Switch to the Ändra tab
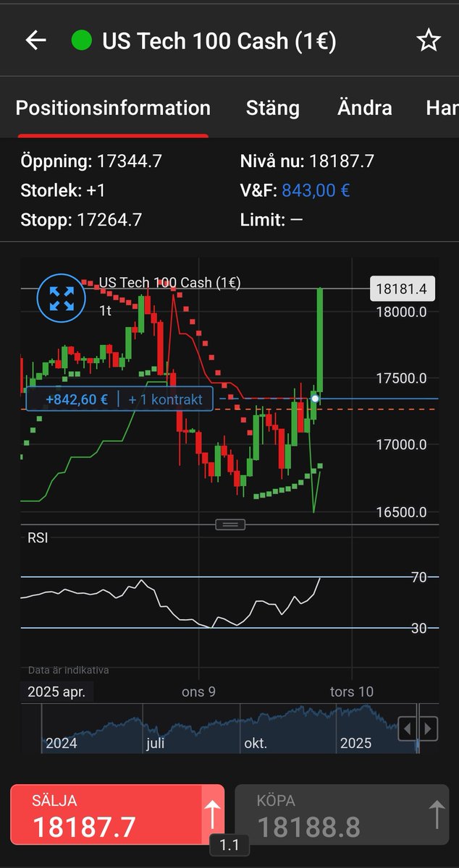 (x=365, y=108)
